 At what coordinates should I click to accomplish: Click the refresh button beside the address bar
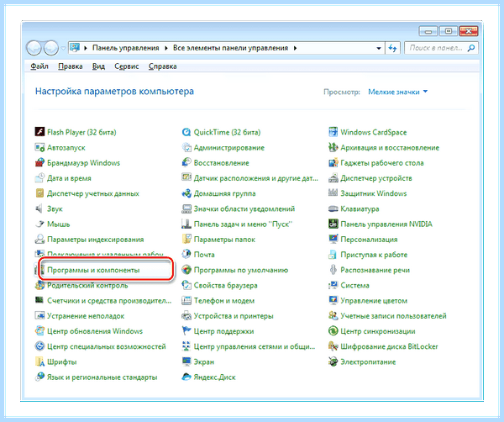tap(392, 48)
